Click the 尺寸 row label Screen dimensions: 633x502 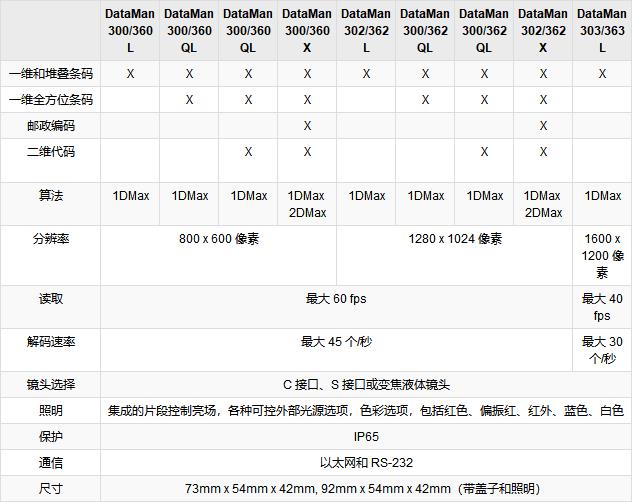tap(51, 489)
